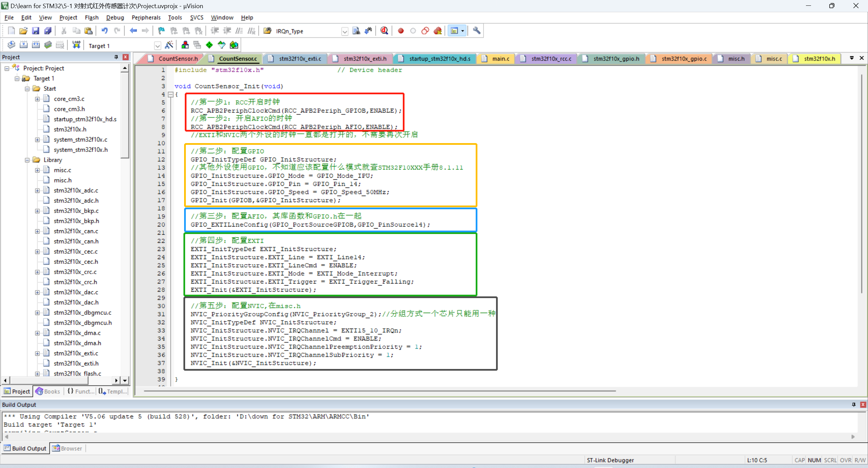Screen dimensions: 868x468
Task: Open Options for Target magic wand
Action: tap(169, 45)
